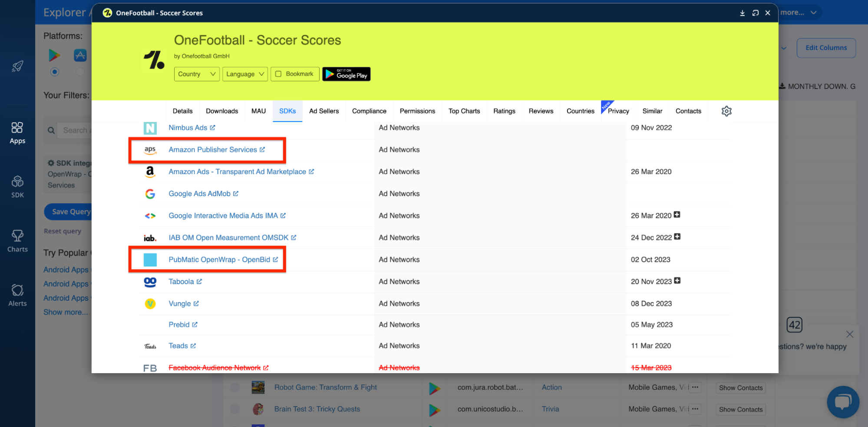The width and height of the screenshot is (868, 427).
Task: Open the ellipsis menu in Brain Test 3 row
Action: [x=695, y=409]
